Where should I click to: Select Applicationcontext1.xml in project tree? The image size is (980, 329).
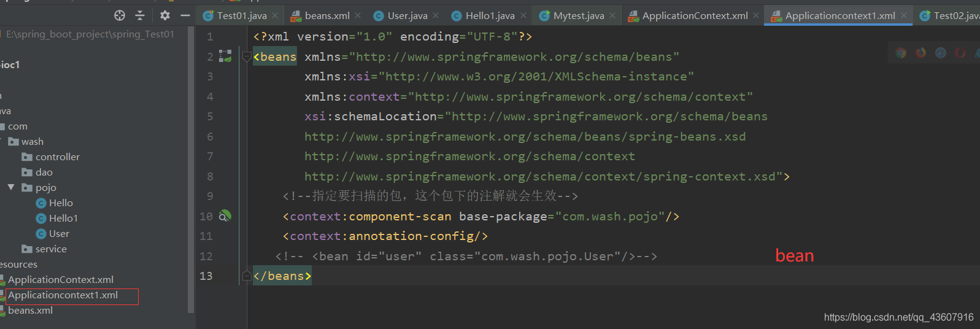63,295
